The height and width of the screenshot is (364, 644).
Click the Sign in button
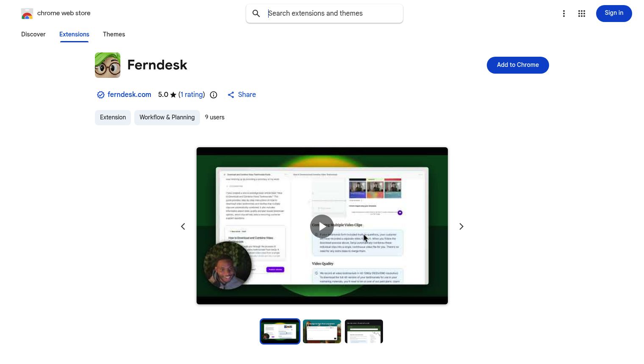(x=614, y=13)
